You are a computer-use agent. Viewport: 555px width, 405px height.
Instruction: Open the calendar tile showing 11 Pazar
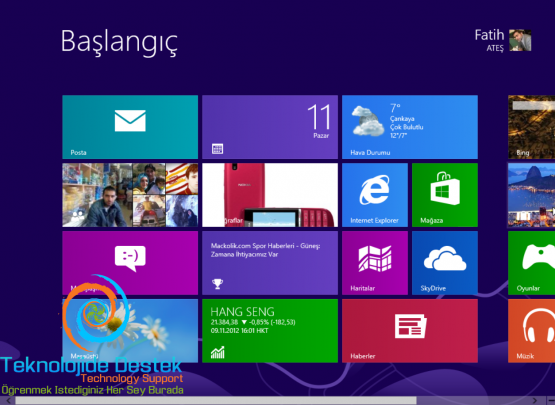coord(270,127)
